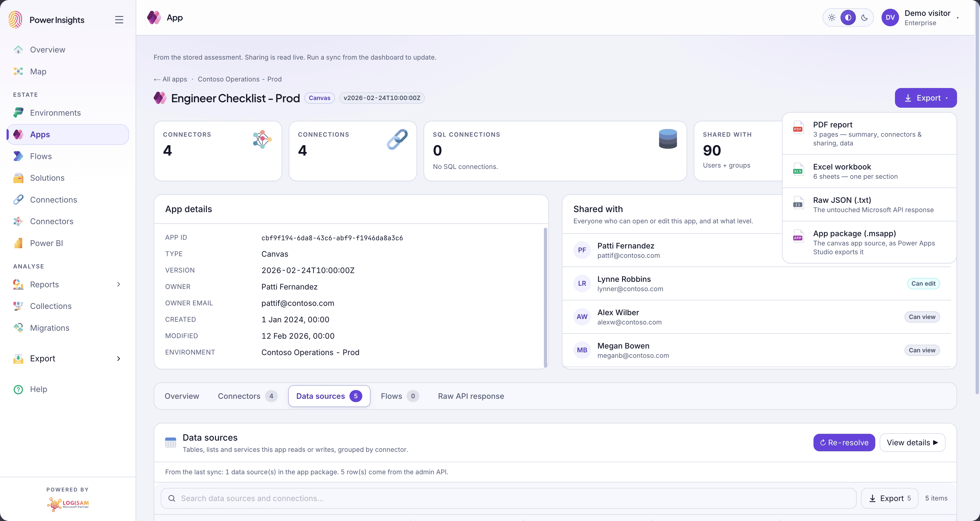Image resolution: width=980 pixels, height=521 pixels.
Task: Open the Overview home icon in sidebar
Action: (x=18, y=50)
